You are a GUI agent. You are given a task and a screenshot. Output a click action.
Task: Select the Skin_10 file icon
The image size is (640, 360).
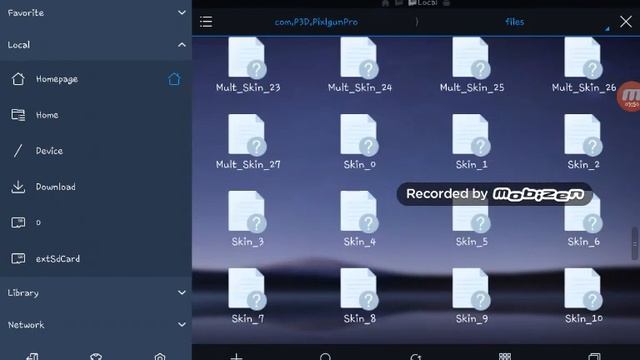tap(583, 289)
